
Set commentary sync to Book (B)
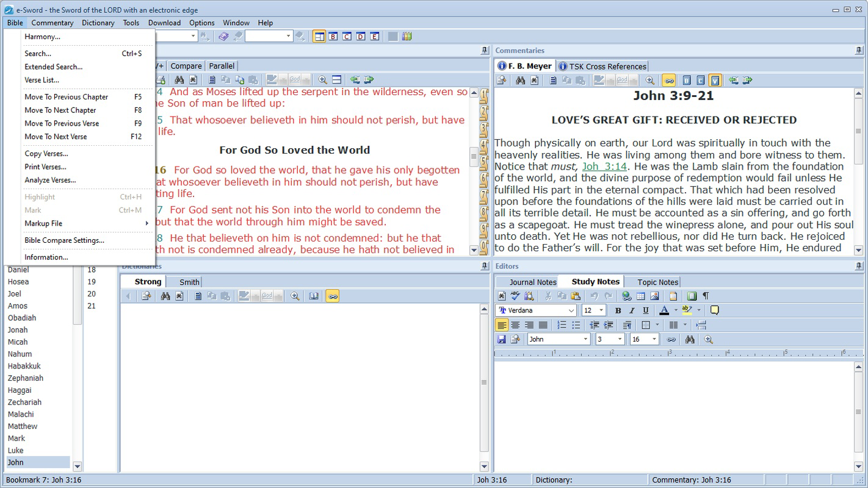tap(687, 81)
